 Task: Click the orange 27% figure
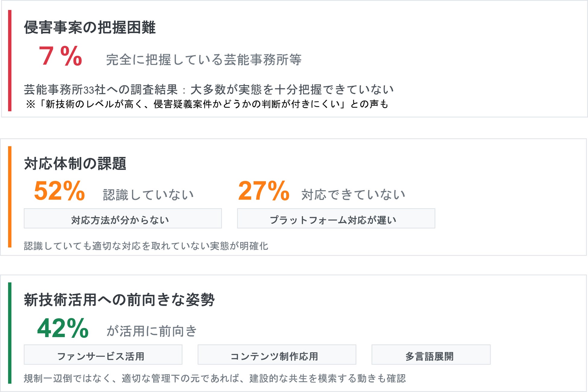pyautogui.click(x=264, y=191)
